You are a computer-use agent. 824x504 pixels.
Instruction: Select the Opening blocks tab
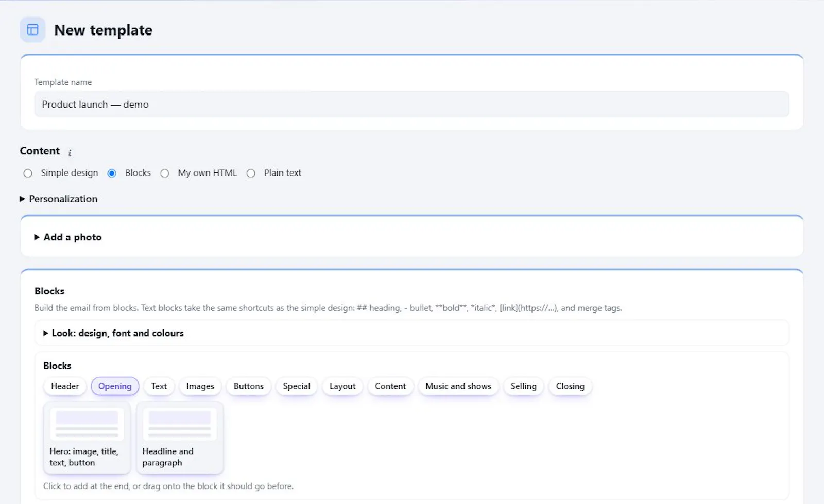[x=115, y=386]
